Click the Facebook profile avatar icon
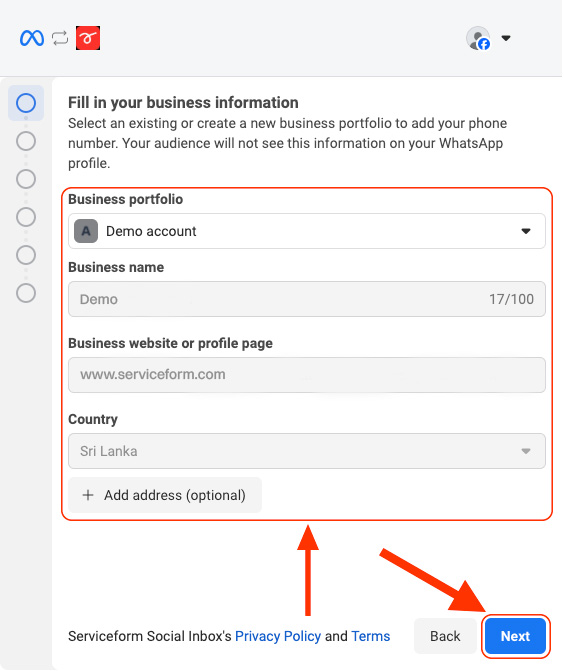 (478, 39)
